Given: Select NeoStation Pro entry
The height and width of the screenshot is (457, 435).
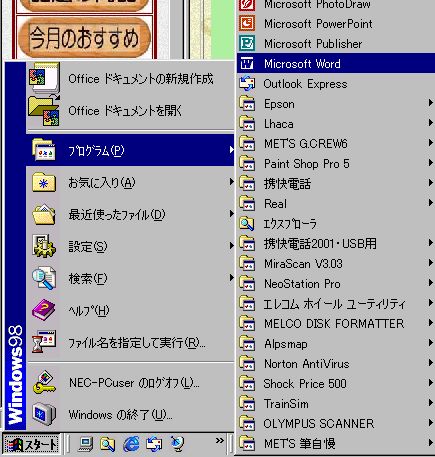Looking at the screenshot, I should pyautogui.click(x=336, y=284).
